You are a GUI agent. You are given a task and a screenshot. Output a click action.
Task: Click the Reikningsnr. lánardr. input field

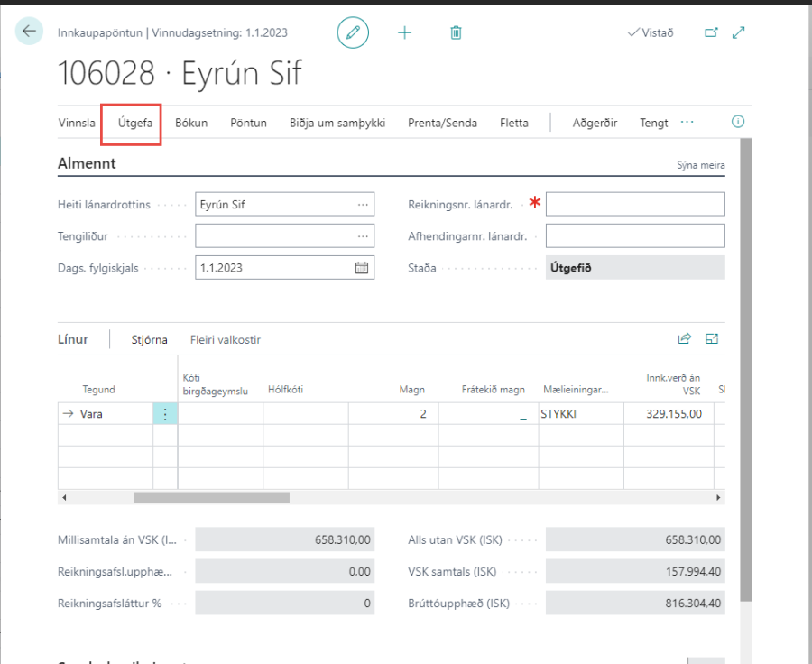click(x=634, y=205)
